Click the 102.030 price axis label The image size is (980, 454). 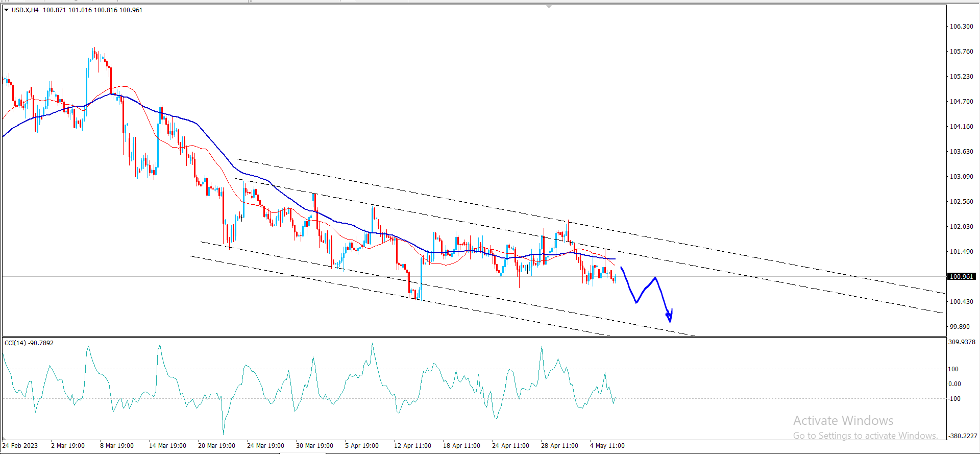[x=961, y=226]
